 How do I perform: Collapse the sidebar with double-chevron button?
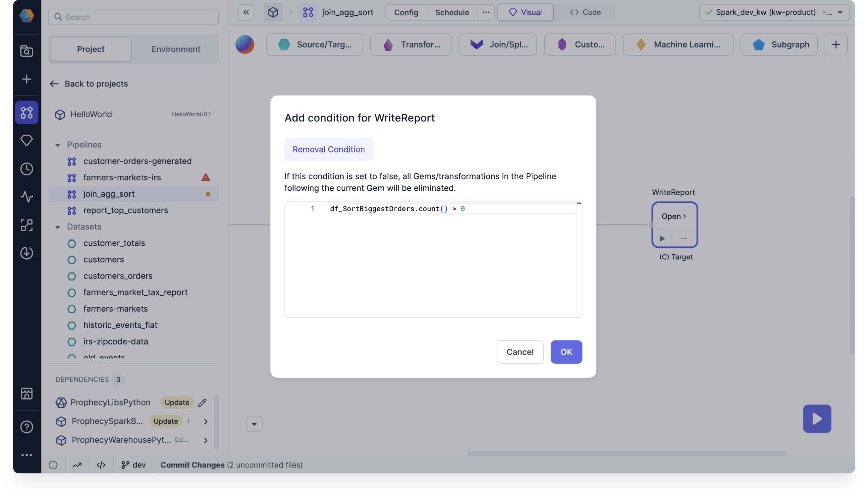pos(246,12)
